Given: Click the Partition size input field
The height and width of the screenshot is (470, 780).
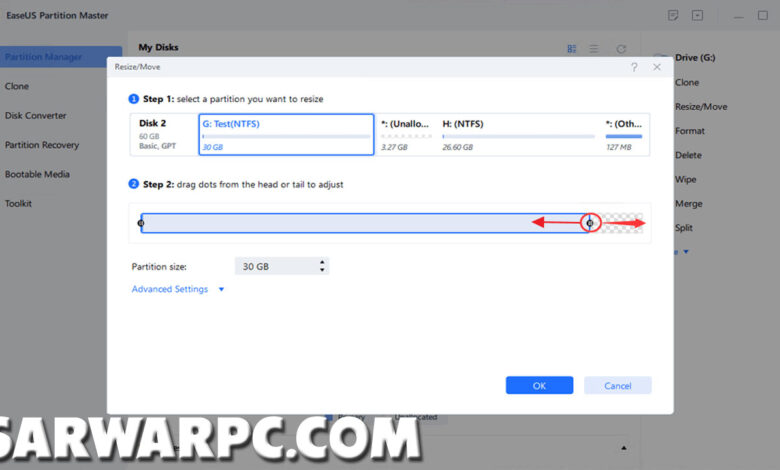Looking at the screenshot, I should 282,267.
